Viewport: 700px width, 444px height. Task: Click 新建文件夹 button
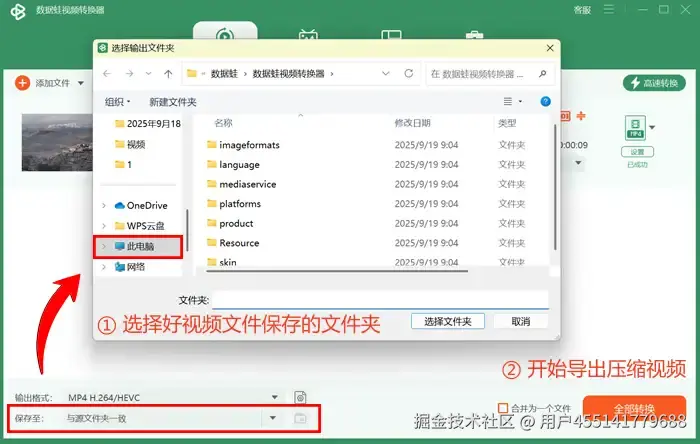point(173,102)
